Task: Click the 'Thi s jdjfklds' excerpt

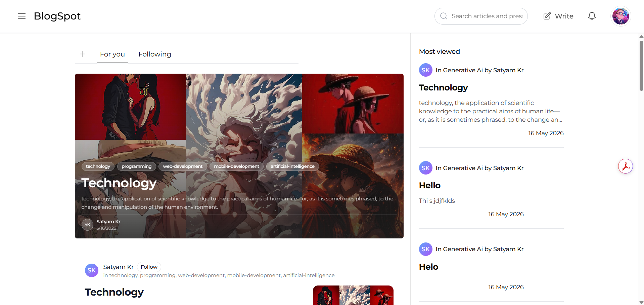Action: pos(437,201)
